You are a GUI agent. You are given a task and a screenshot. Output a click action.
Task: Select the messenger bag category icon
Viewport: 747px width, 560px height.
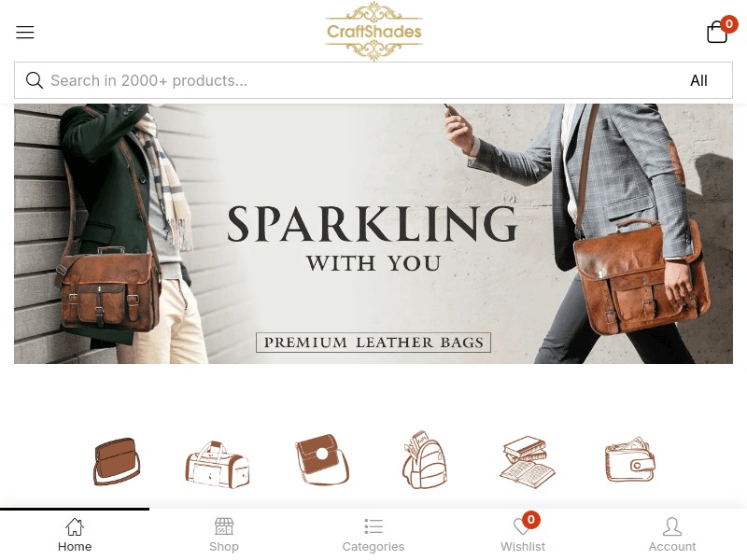click(x=117, y=461)
